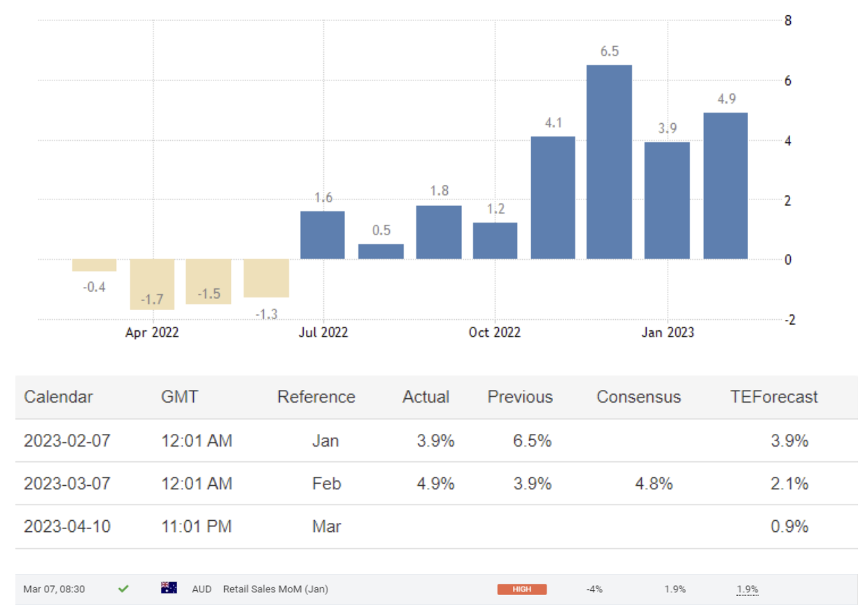
Task: Open the Retail Sales MoM (Jan) event
Action: coord(275,589)
